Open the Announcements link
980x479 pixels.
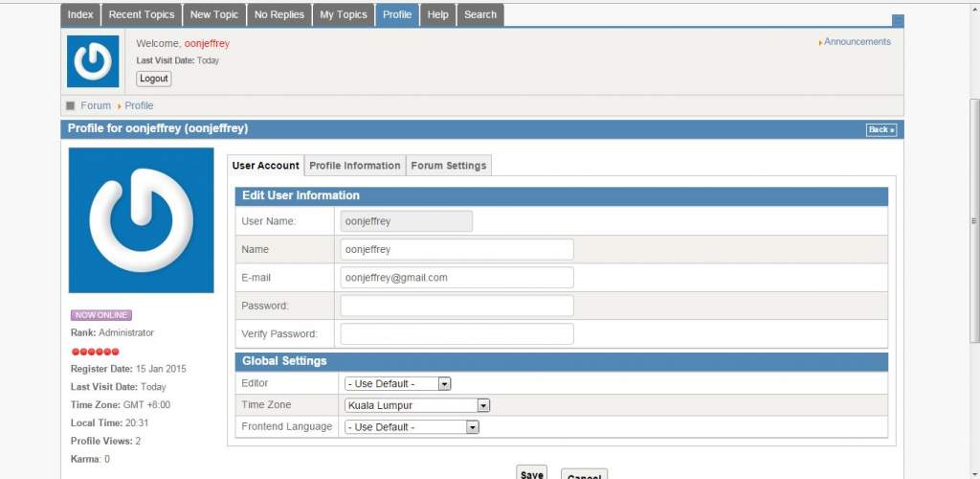(857, 42)
